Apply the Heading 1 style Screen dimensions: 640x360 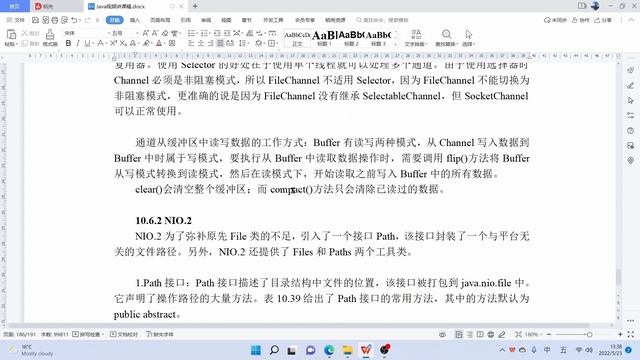click(x=324, y=38)
